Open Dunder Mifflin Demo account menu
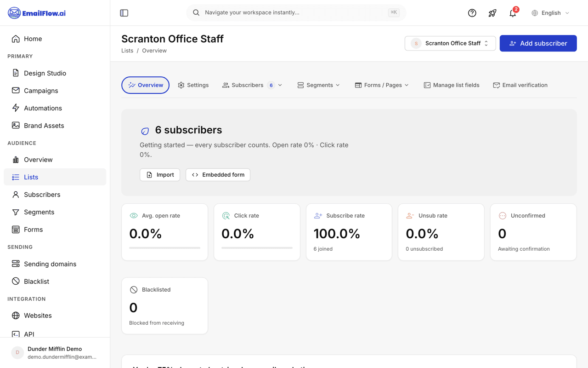The image size is (588, 368). pyautogui.click(x=55, y=353)
